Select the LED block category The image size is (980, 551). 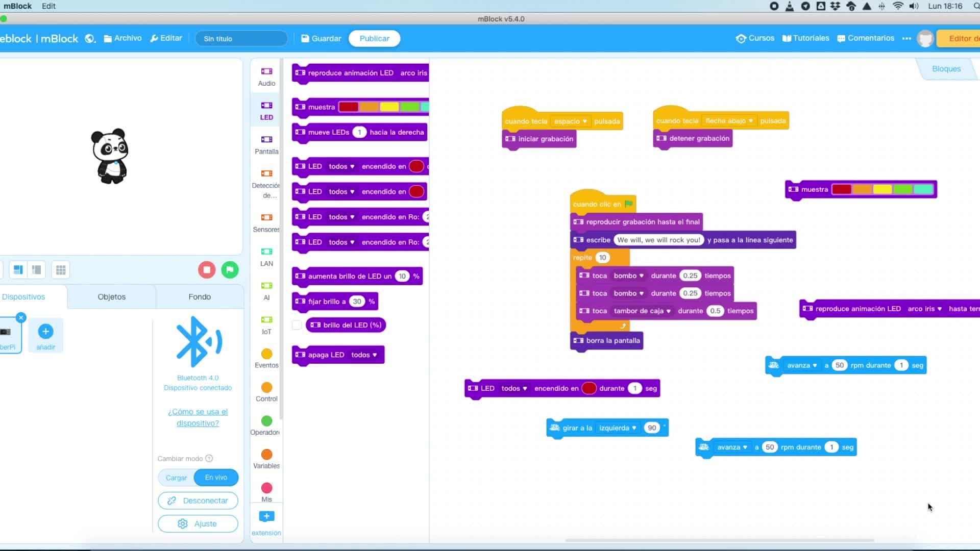click(266, 110)
